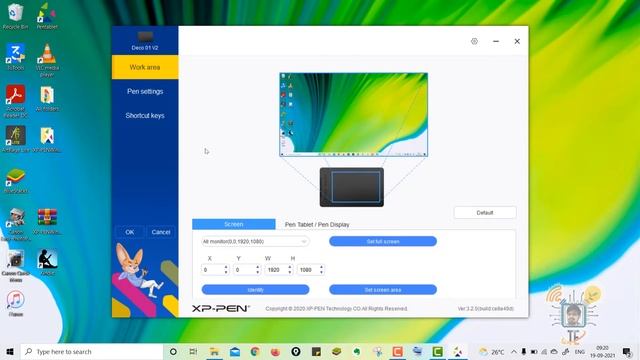This screenshot has height=360, width=640.
Task: Click the Default button
Action: [485, 213]
